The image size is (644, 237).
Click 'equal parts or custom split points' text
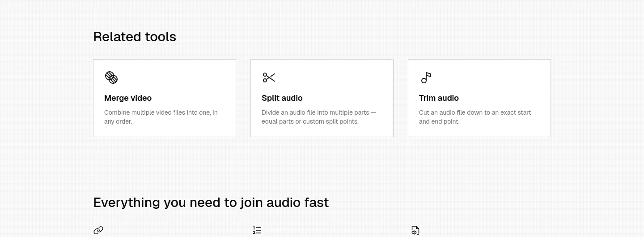(x=309, y=121)
